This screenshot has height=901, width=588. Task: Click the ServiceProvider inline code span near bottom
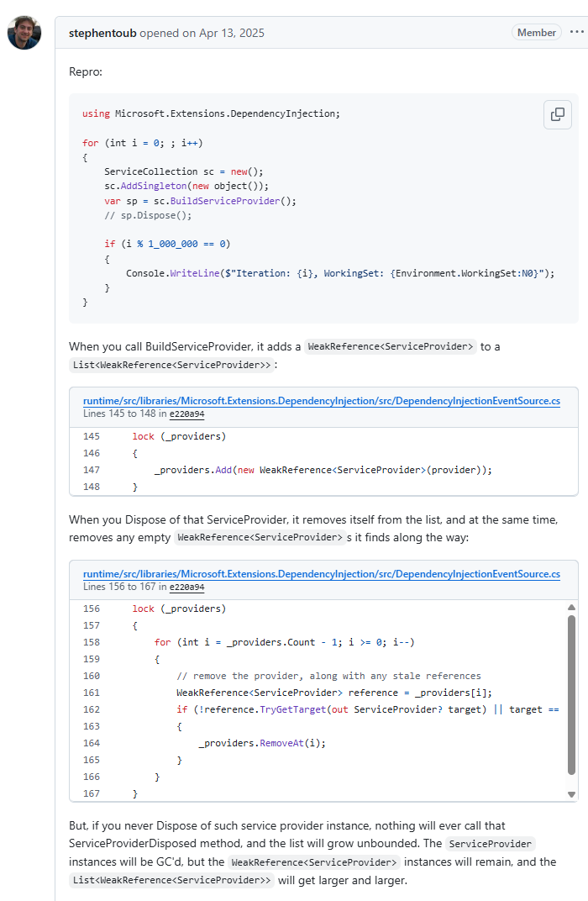tap(490, 843)
